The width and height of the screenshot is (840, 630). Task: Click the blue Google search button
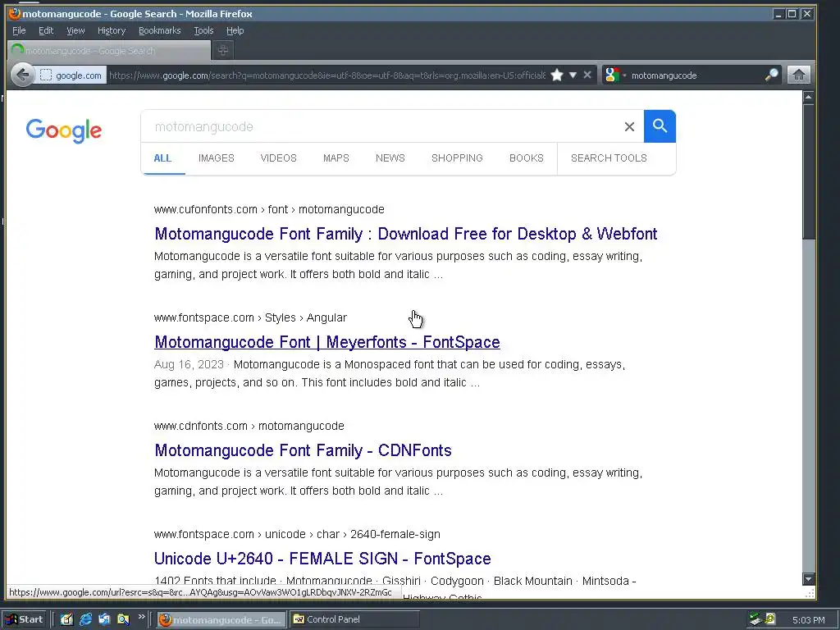click(660, 126)
